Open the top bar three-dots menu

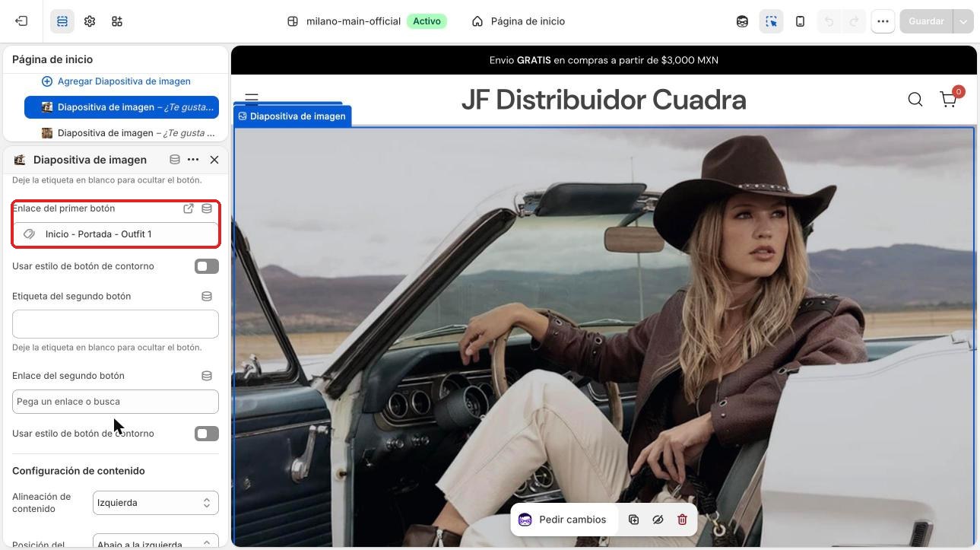click(x=883, y=21)
